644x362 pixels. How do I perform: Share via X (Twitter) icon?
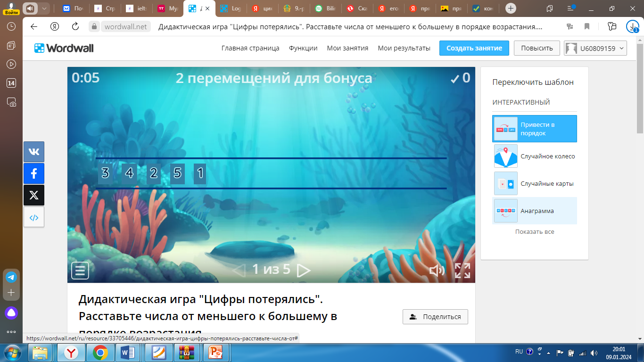pos(34,195)
